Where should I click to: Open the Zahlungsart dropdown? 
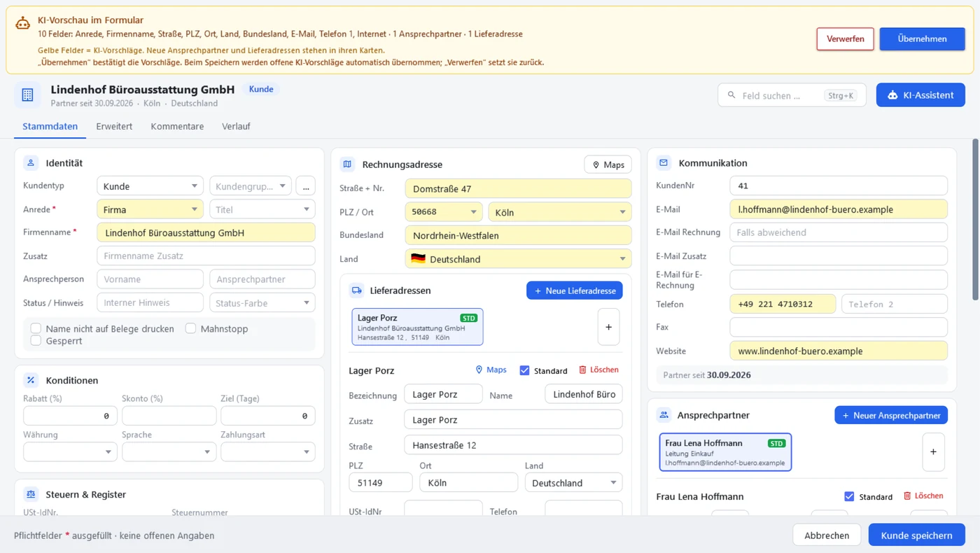click(x=267, y=452)
